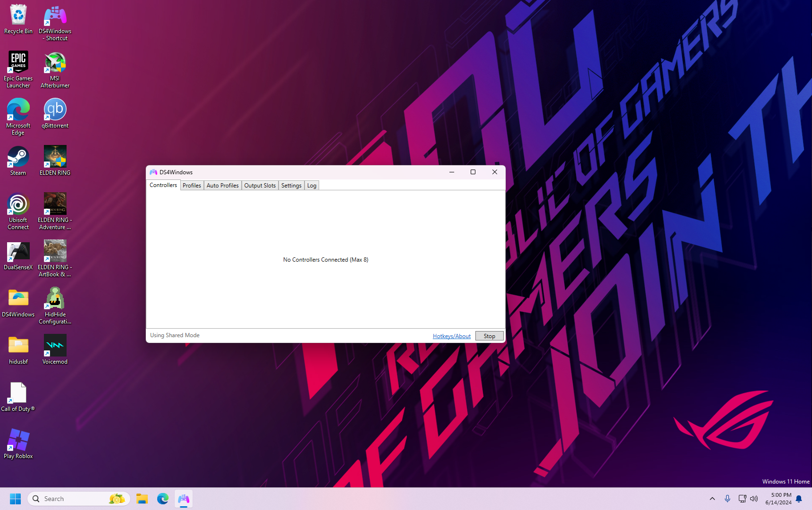
Task: Switch to the Profiles tab
Action: click(192, 186)
